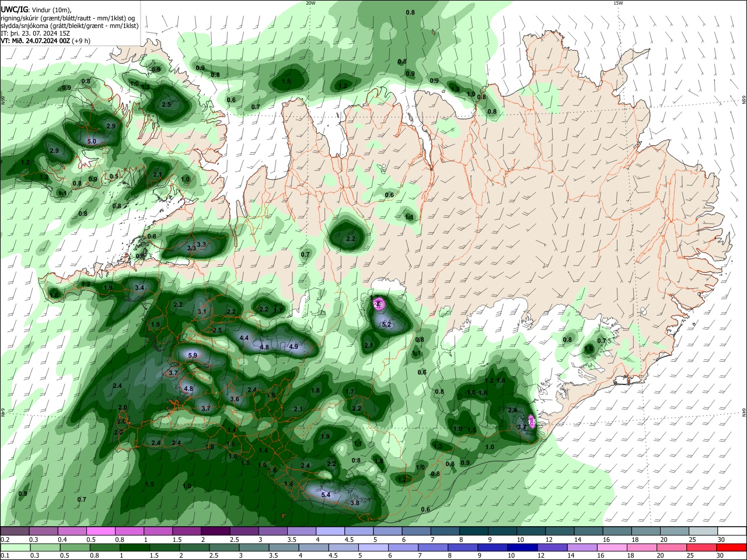Select the dark mauve 0.2 swatch in top legend row

15,531
